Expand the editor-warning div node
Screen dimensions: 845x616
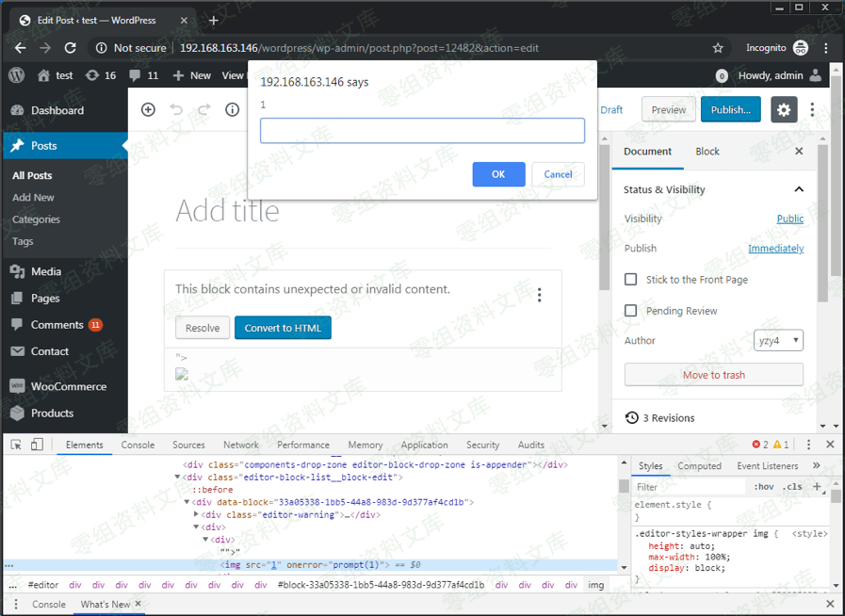(196, 515)
